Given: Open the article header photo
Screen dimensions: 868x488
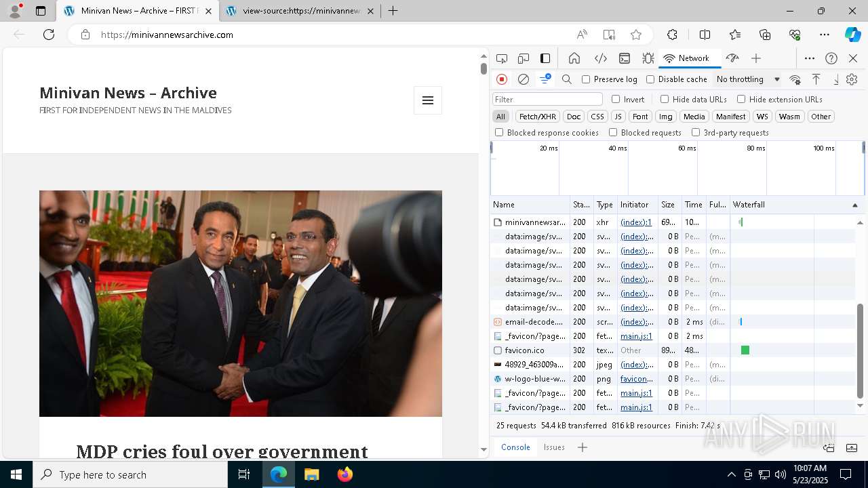Looking at the screenshot, I should 241,304.
